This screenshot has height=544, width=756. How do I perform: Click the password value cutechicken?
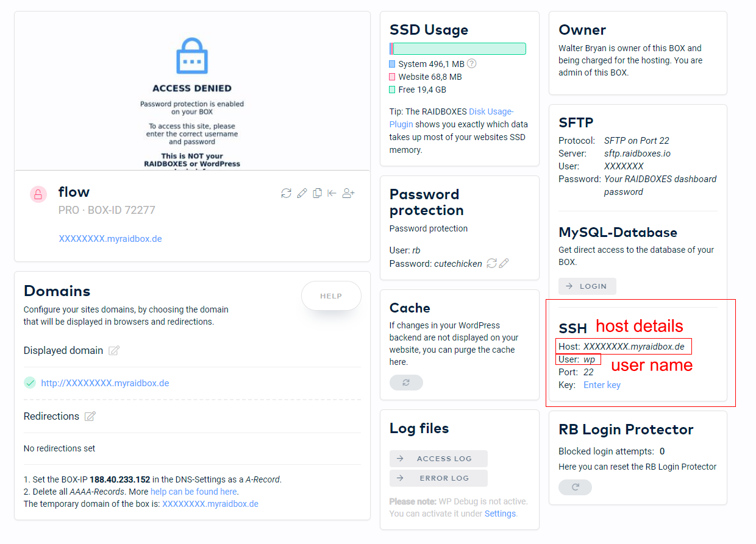point(458,264)
